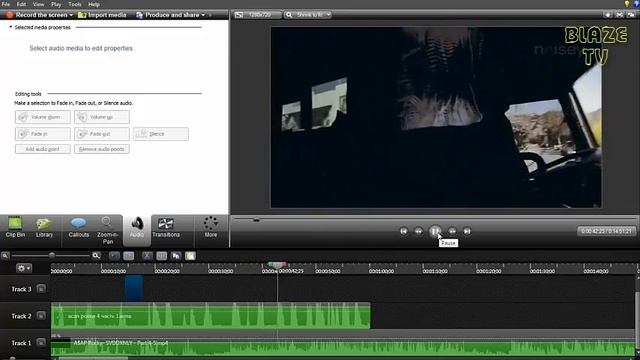Open the Play menu

point(56,4)
